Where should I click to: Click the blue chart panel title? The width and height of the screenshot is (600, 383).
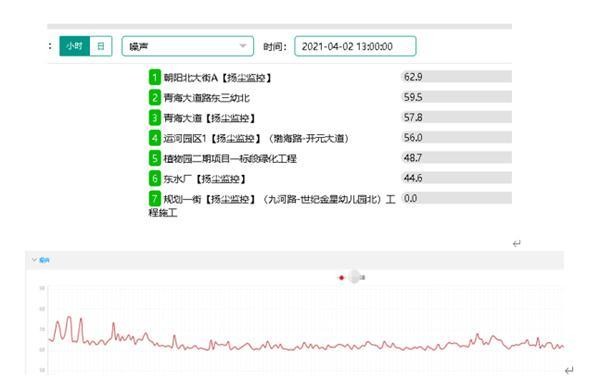click(44, 260)
